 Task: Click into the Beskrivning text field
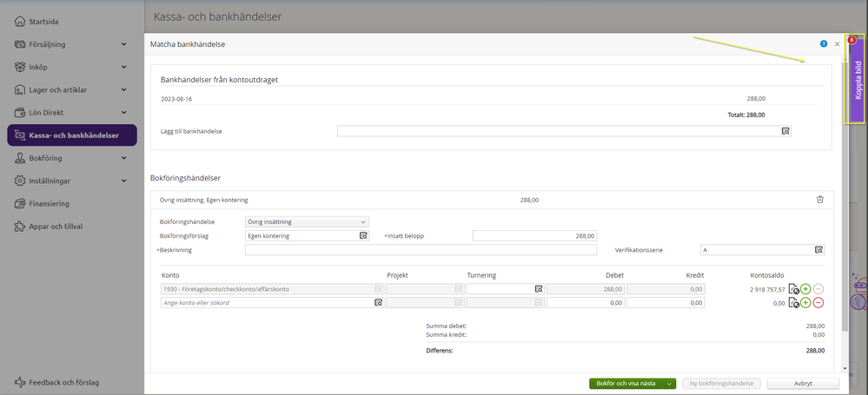(421, 250)
